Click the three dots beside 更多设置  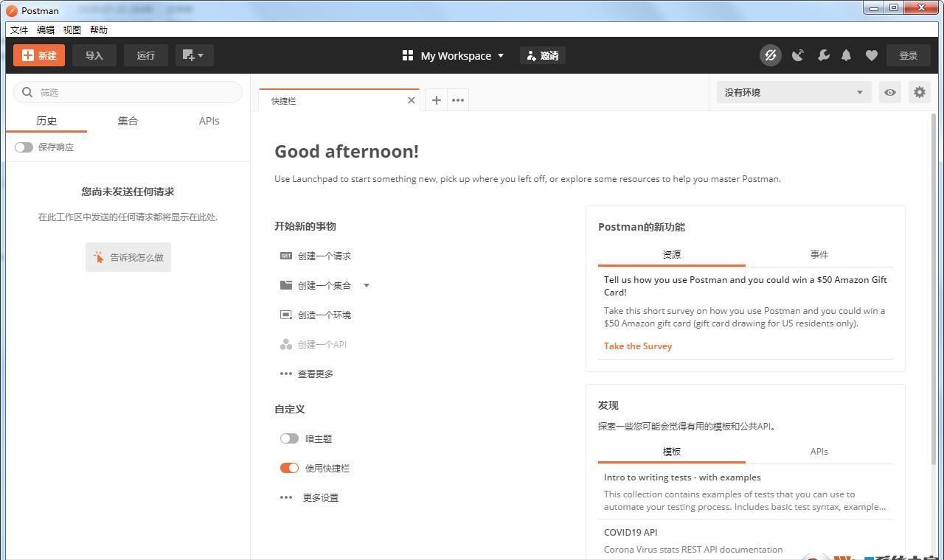(286, 497)
